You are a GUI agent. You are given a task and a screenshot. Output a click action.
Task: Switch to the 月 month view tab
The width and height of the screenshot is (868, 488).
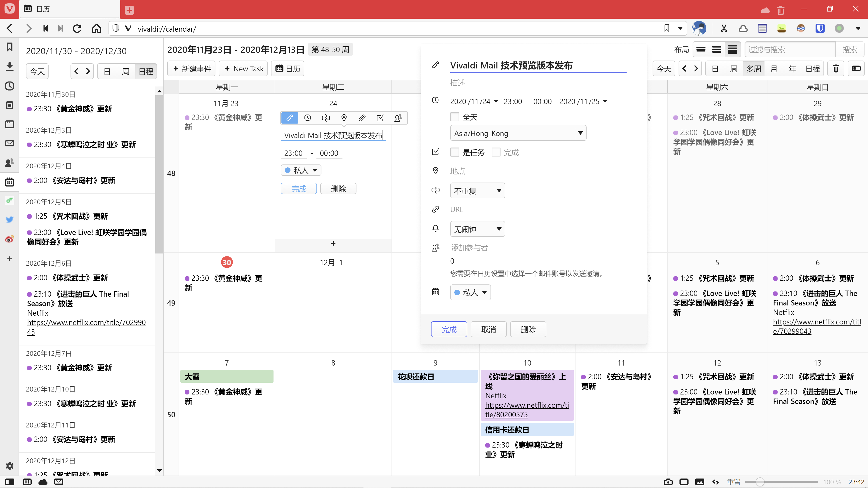pyautogui.click(x=774, y=69)
